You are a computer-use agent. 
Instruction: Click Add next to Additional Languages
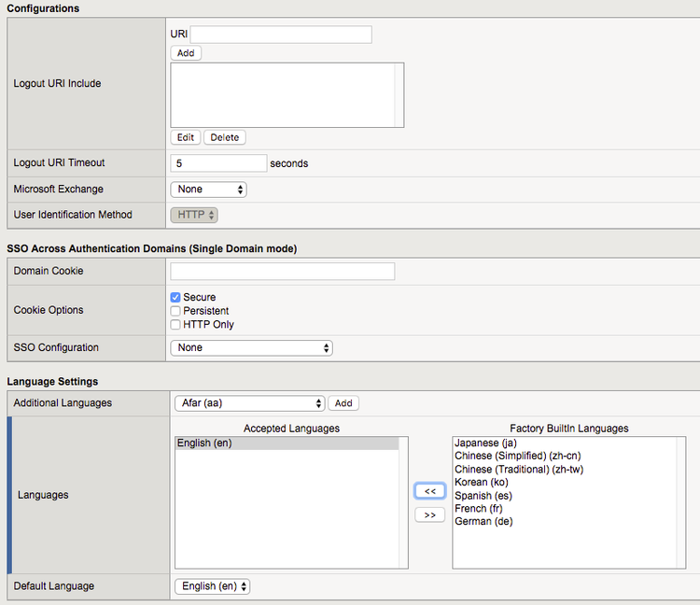coord(343,403)
